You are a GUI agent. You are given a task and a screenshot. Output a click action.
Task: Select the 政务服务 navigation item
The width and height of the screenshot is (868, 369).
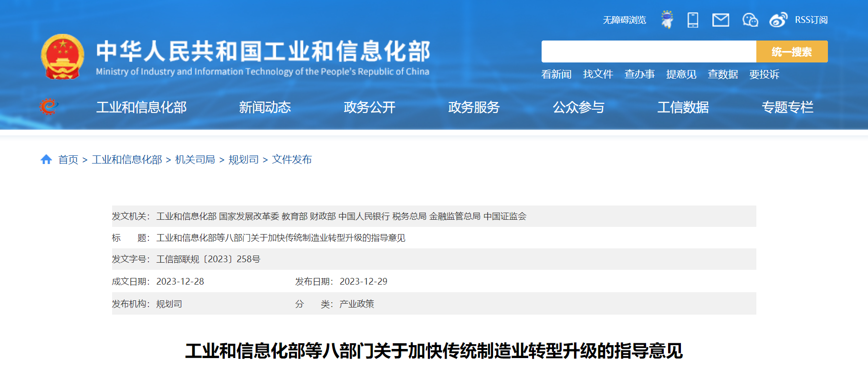pos(474,107)
